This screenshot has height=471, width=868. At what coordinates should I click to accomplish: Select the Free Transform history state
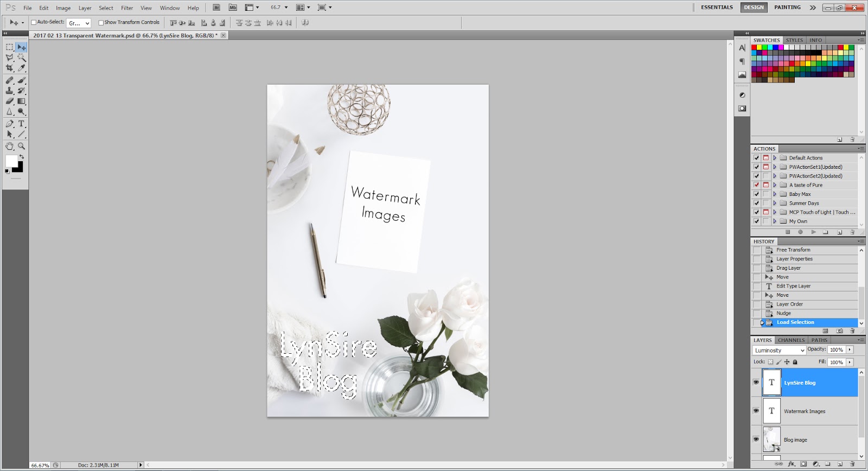[x=793, y=250]
